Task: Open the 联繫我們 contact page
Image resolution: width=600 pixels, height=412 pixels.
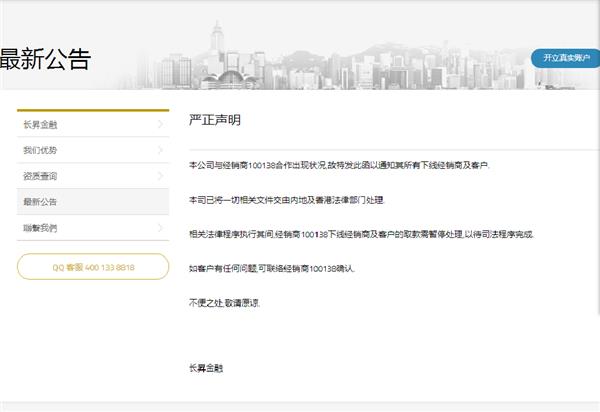Action: pos(42,228)
